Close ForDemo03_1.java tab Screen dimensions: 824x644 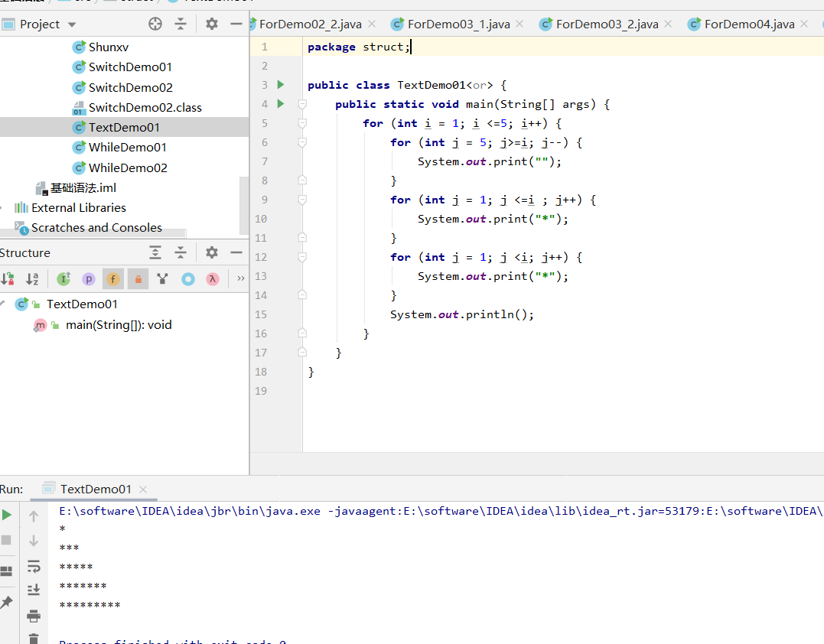[x=519, y=24]
